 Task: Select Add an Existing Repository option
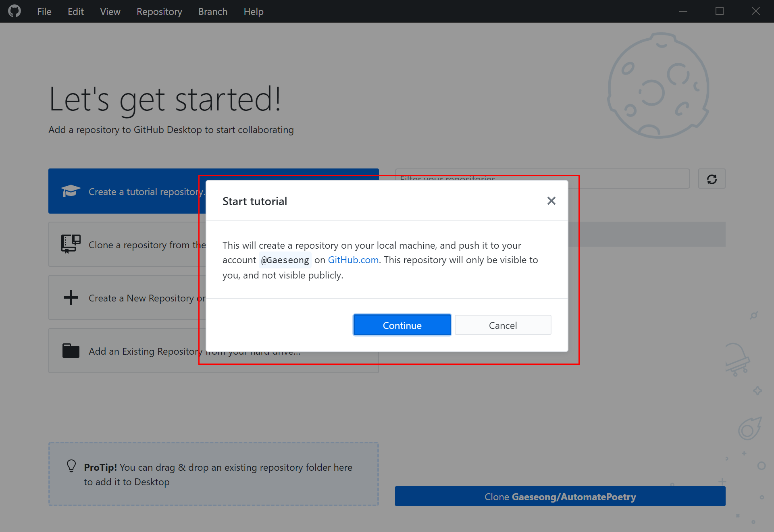[x=214, y=351]
